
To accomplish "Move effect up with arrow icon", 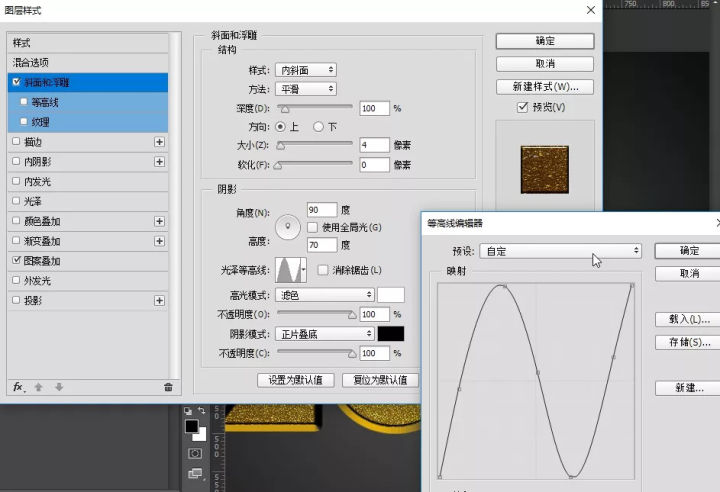I will tap(39, 387).
